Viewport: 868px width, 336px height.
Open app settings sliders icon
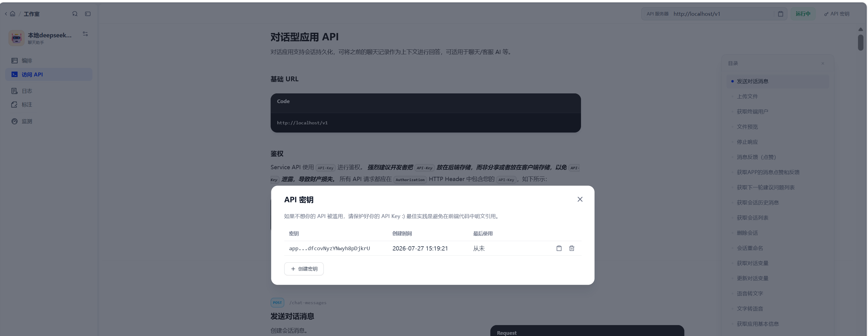(85, 34)
